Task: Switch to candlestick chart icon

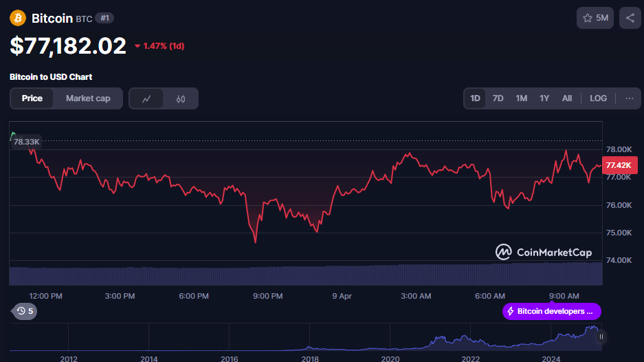Action: pos(180,98)
